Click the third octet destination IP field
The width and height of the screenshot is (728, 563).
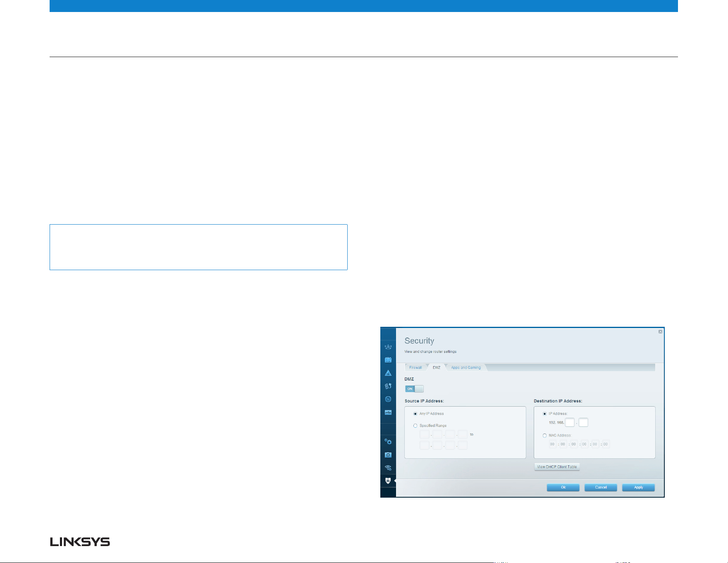[x=570, y=422]
